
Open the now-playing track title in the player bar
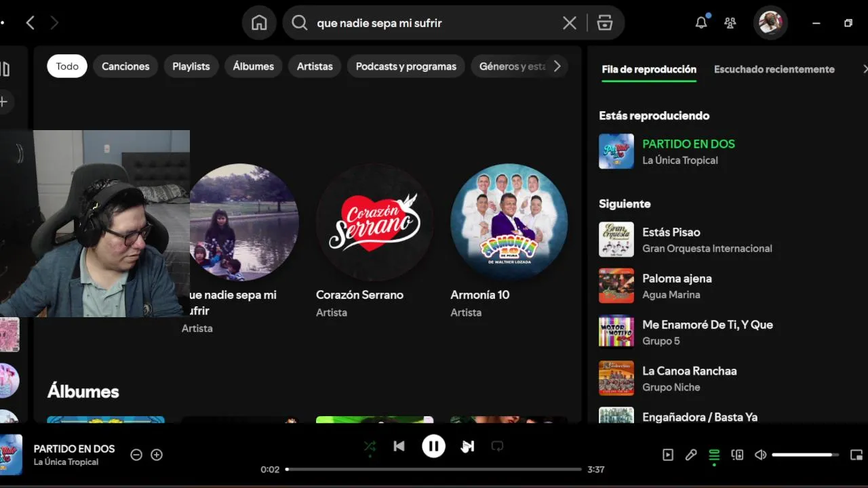74,449
